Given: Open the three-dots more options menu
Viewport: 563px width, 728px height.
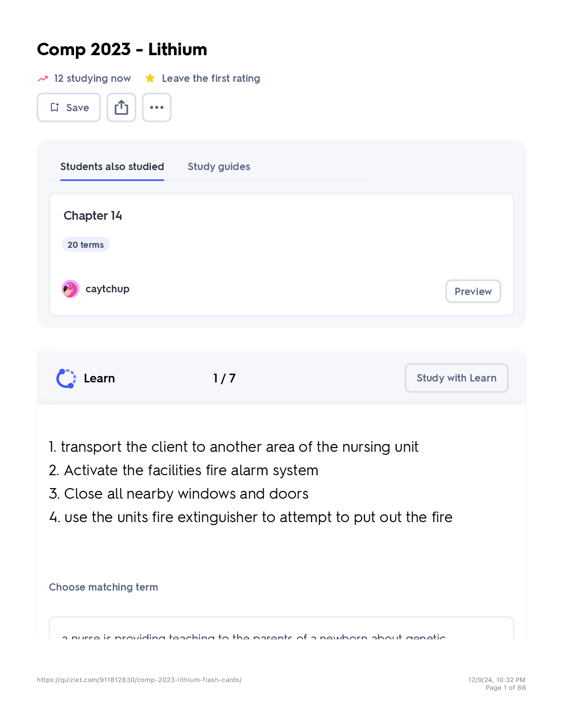Looking at the screenshot, I should pos(157,108).
